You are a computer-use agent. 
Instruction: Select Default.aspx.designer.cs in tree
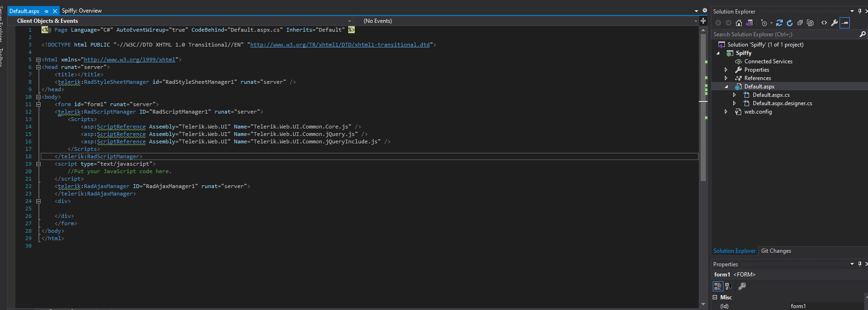[782, 103]
